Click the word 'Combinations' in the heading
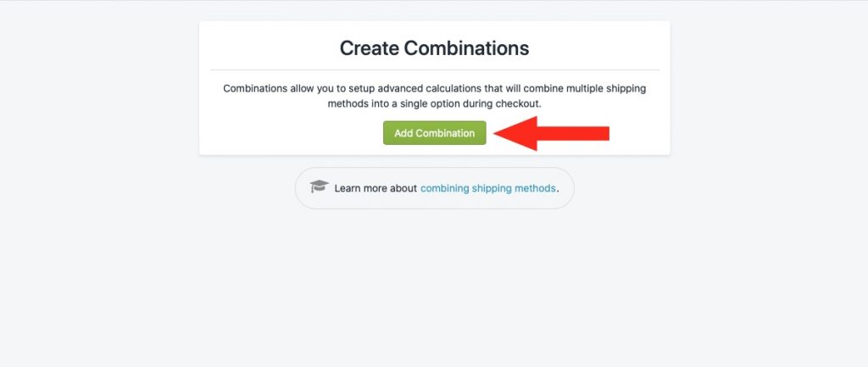The image size is (868, 367). (467, 48)
